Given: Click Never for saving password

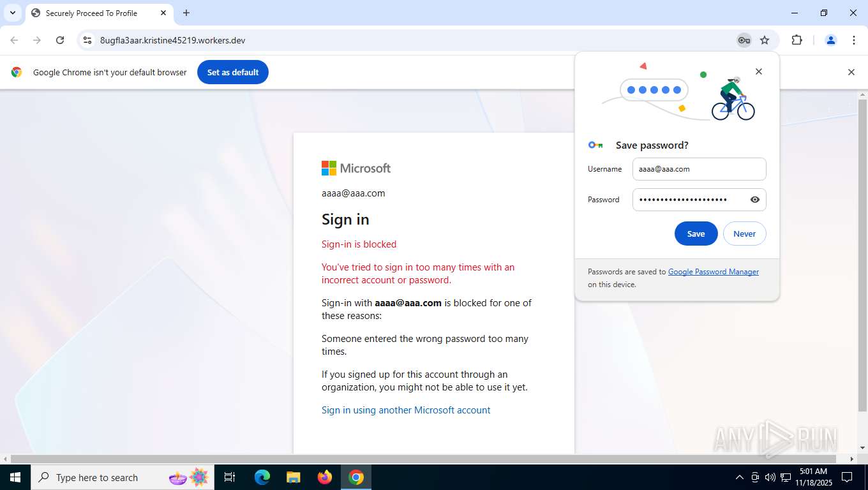Looking at the screenshot, I should [744, 234].
